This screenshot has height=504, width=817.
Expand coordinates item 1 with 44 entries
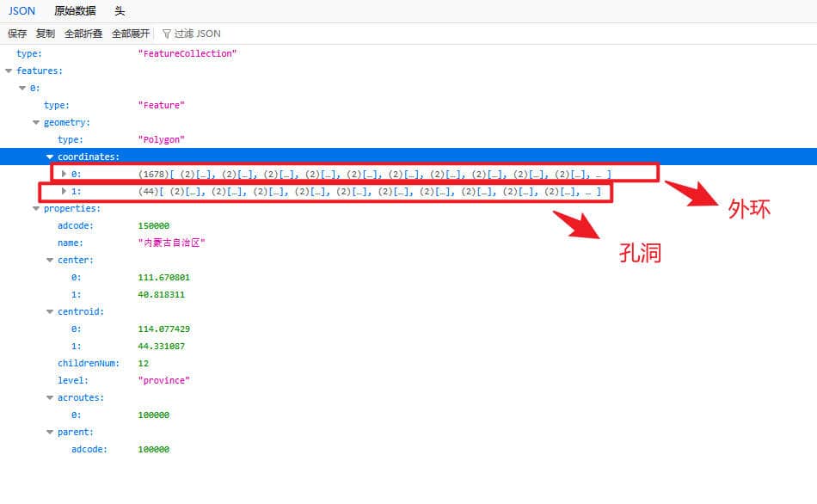(64, 191)
